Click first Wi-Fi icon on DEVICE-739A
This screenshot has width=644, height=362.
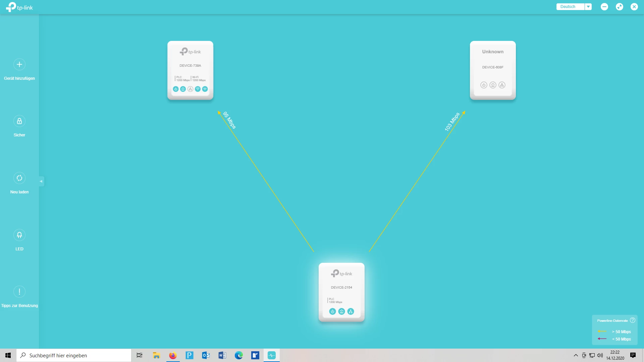coord(198,89)
